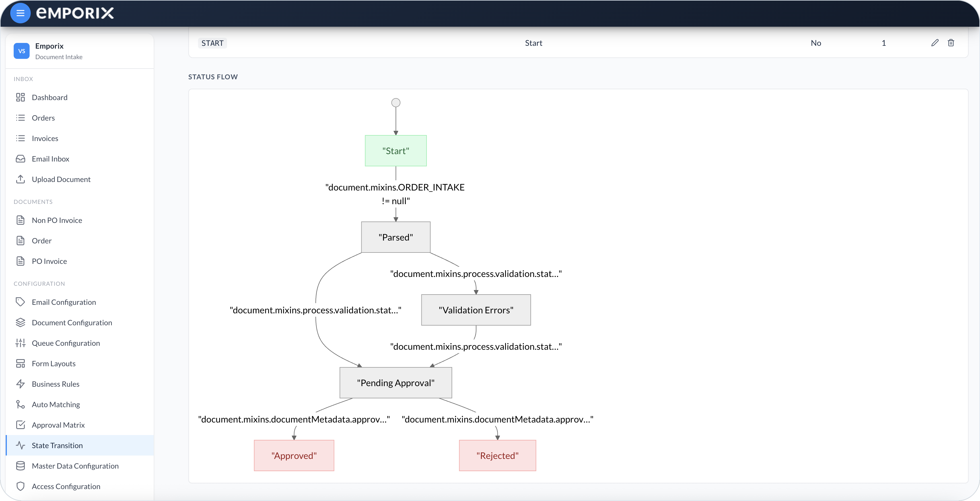The height and width of the screenshot is (501, 980).
Task: Click the "Validation Errors" flow node
Action: pos(476,310)
